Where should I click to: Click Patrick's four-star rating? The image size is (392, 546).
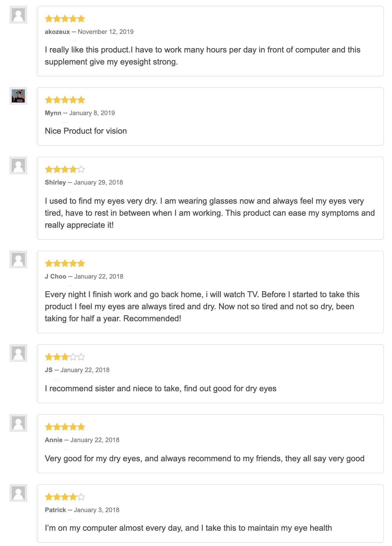65,497
